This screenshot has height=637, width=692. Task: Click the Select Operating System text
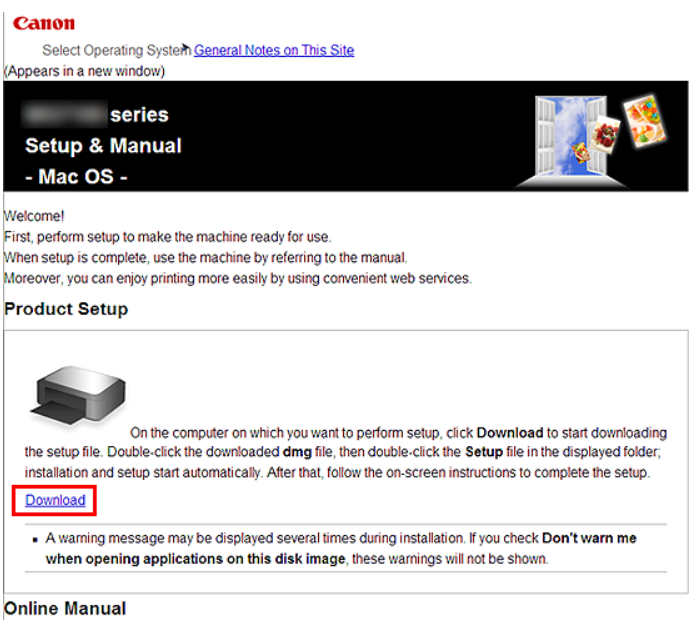pos(116,50)
